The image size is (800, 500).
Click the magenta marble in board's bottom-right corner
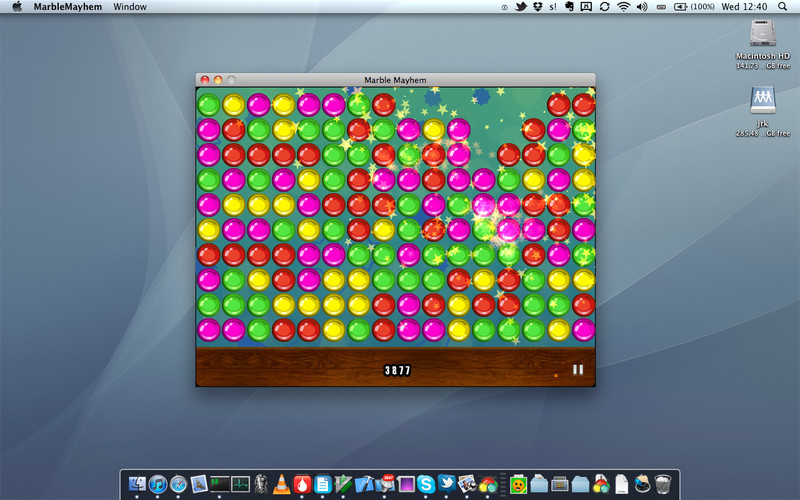[584, 330]
